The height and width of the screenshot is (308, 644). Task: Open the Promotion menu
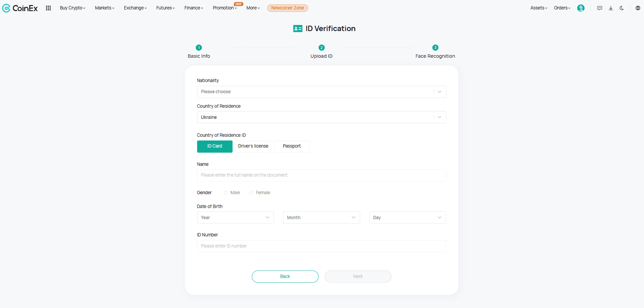pos(225,8)
